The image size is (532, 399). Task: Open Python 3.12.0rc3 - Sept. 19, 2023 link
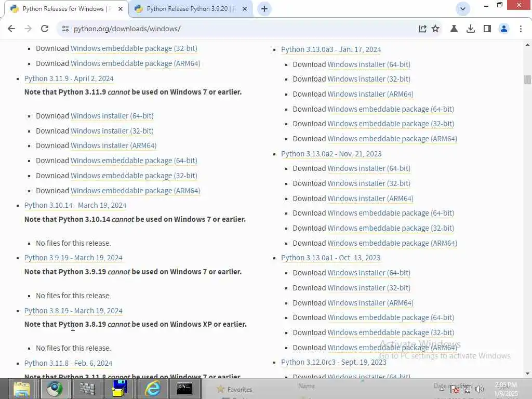334,362
